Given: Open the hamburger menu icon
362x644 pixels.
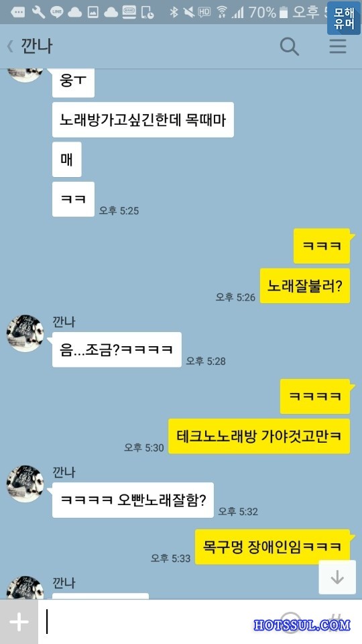Looking at the screenshot, I should 338,46.
